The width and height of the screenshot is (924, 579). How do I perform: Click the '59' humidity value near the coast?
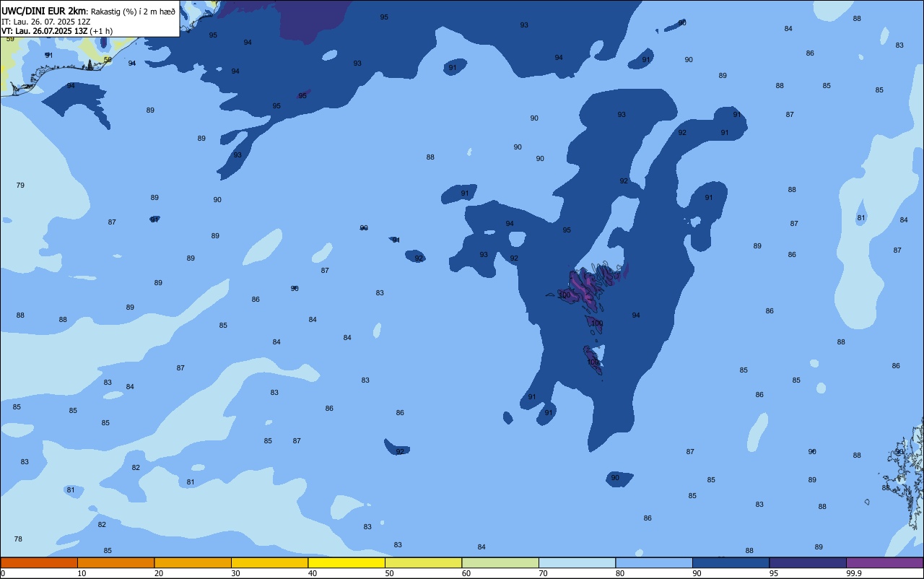point(10,39)
